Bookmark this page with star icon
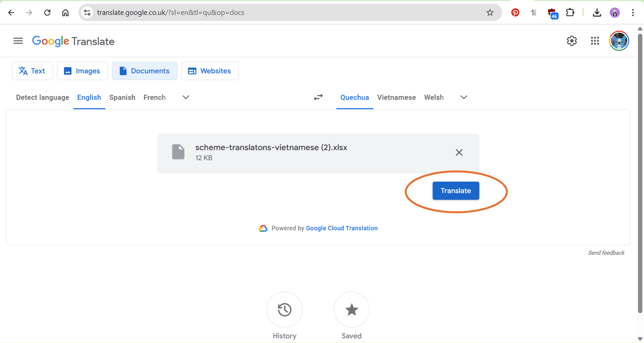Screen dimensions: 644x343 (490, 13)
